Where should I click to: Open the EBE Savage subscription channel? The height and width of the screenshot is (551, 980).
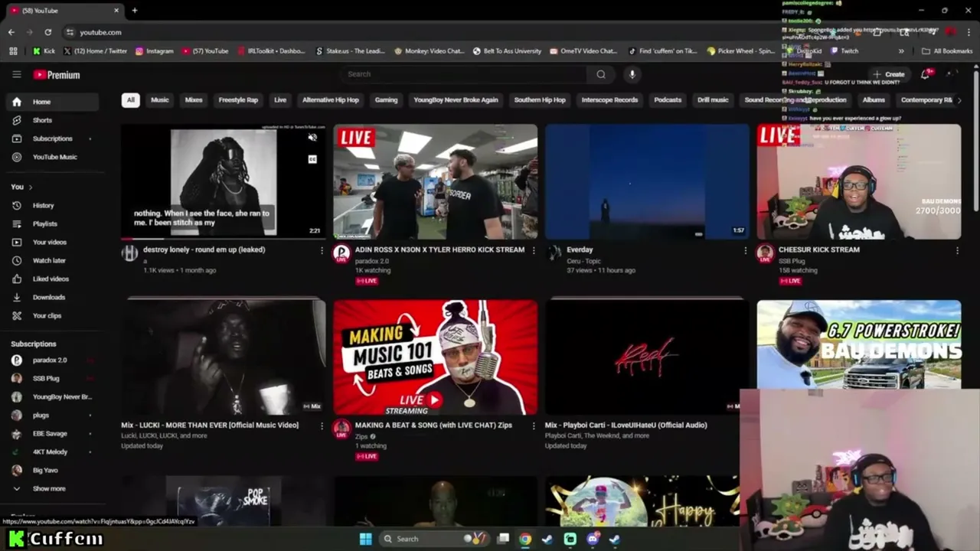click(x=52, y=433)
